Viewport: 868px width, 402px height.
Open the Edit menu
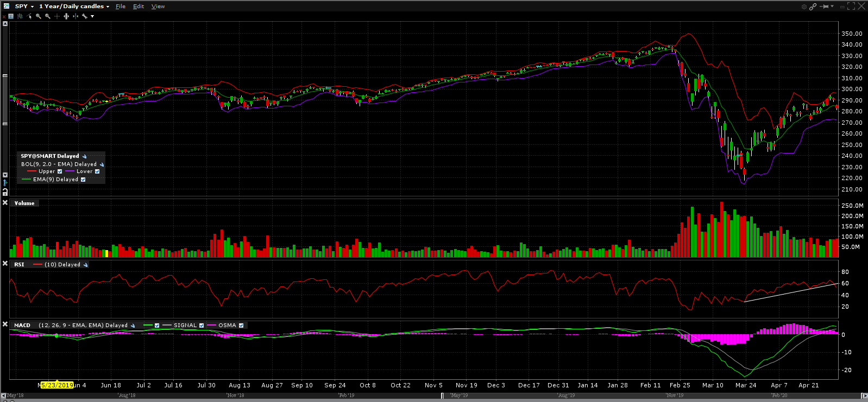pos(139,7)
